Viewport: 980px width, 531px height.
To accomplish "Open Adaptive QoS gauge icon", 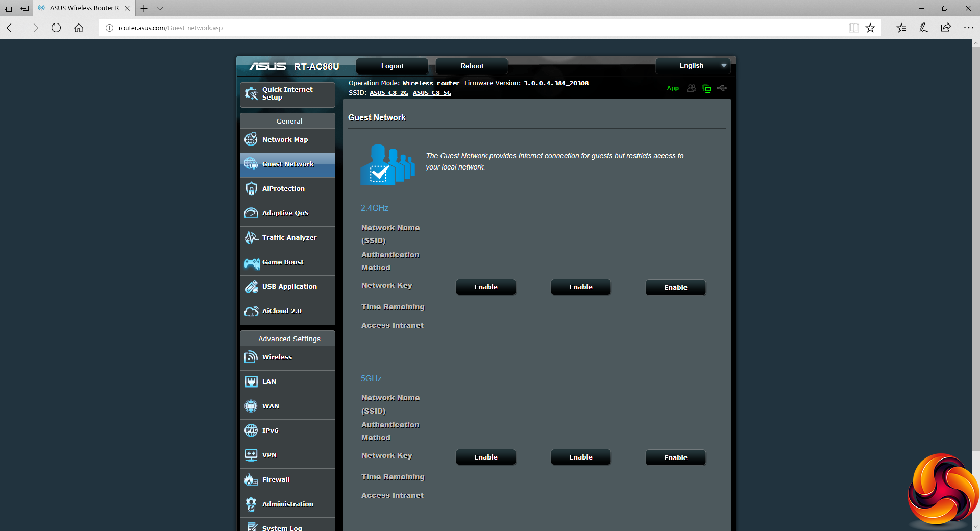I will point(251,213).
